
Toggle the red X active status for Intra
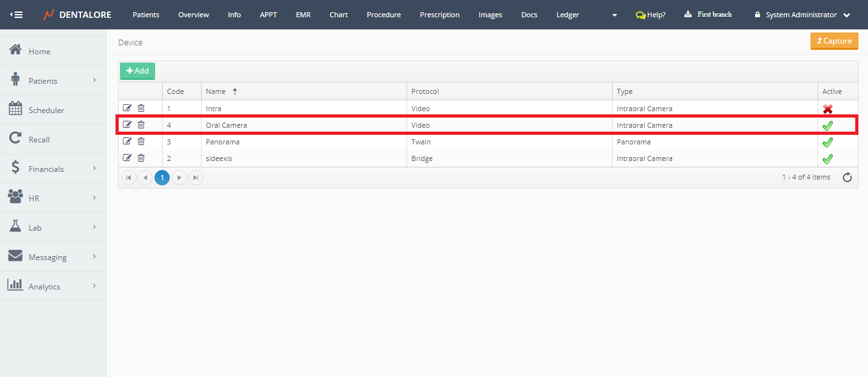pyautogui.click(x=828, y=109)
